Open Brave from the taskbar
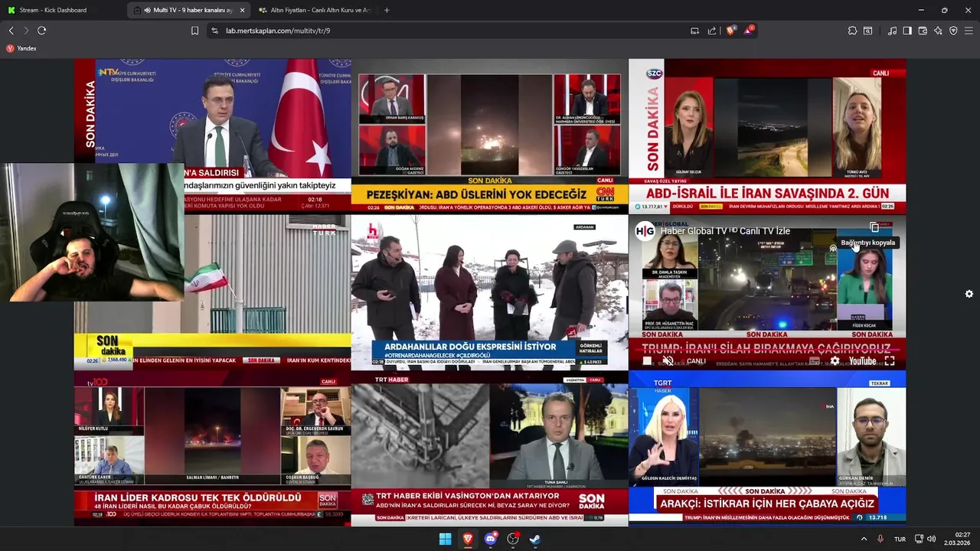980x551 pixels. [x=468, y=539]
